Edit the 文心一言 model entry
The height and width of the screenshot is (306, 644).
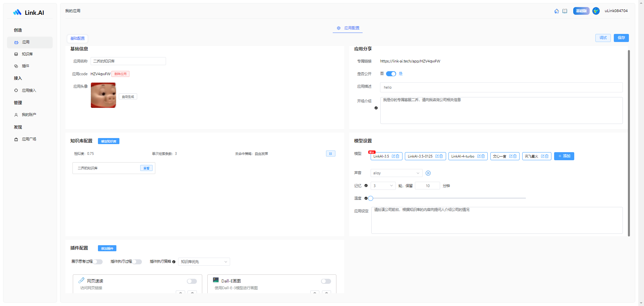[x=511, y=156]
